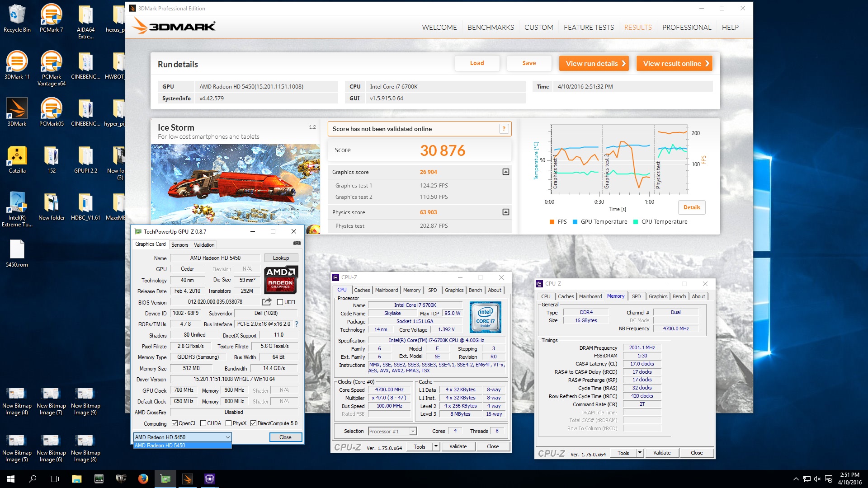868x488 pixels.
Task: Toggle the PhysX checkbox in GPU-Z
Action: [x=229, y=423]
